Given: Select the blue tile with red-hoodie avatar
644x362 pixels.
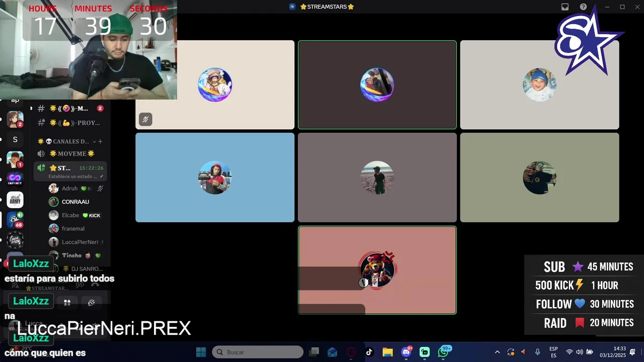Looking at the screenshot, I should coord(215,177).
